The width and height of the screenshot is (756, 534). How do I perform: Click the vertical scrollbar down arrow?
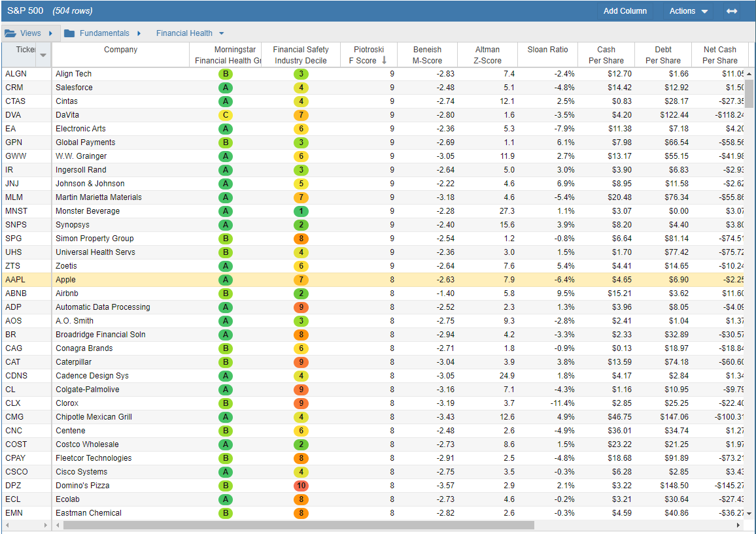[x=749, y=514]
